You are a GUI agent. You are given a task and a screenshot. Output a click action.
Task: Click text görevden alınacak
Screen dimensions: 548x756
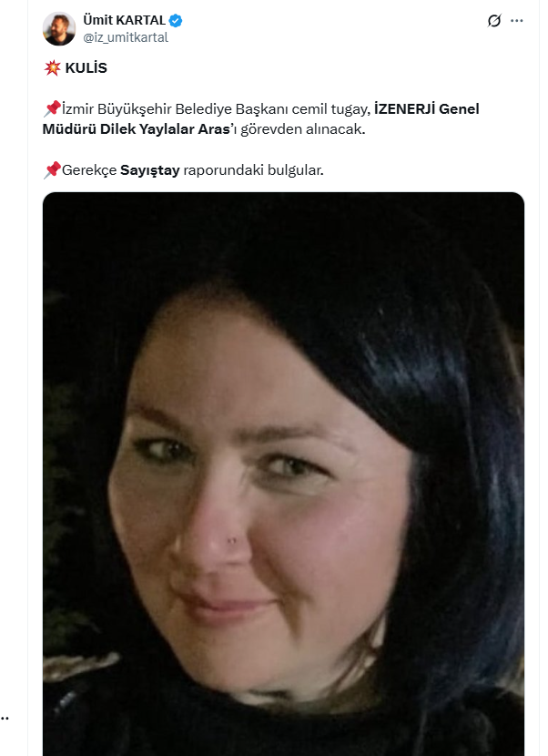pyautogui.click(x=303, y=129)
